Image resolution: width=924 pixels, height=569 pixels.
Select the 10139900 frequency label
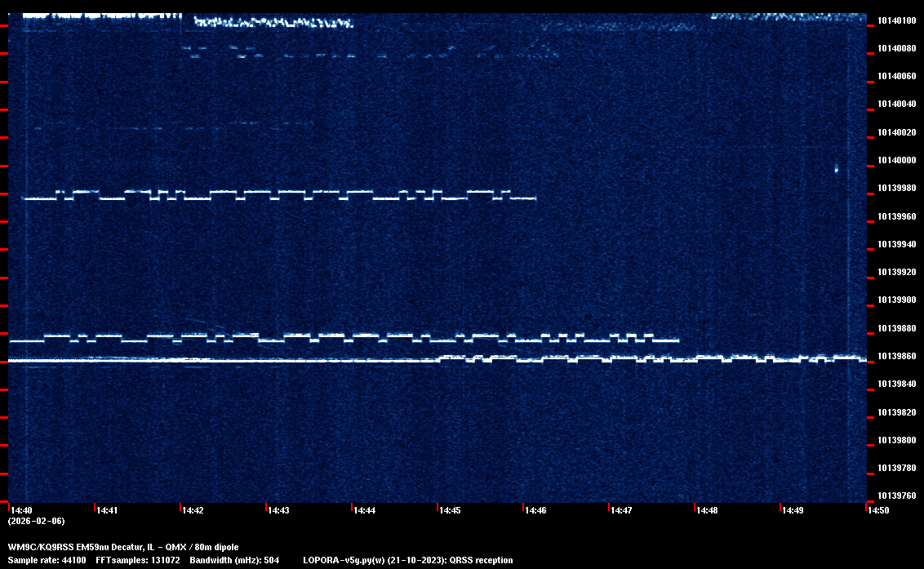click(896, 300)
